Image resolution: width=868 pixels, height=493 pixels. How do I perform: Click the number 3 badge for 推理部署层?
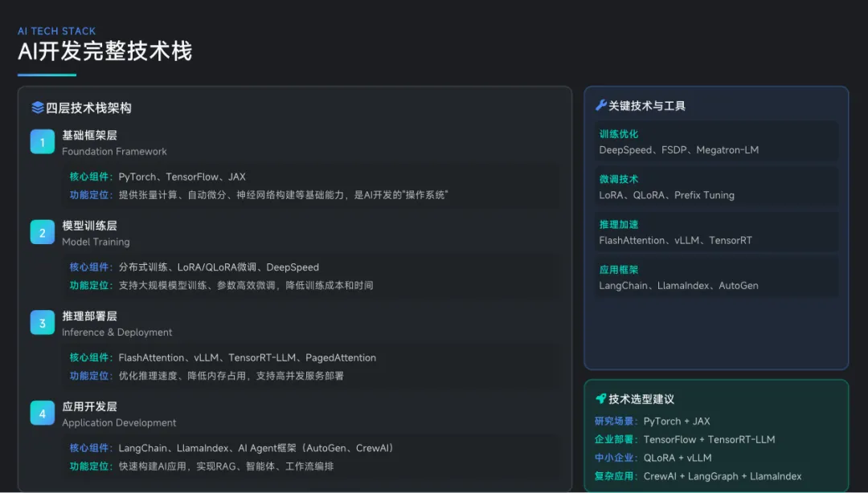click(x=42, y=323)
